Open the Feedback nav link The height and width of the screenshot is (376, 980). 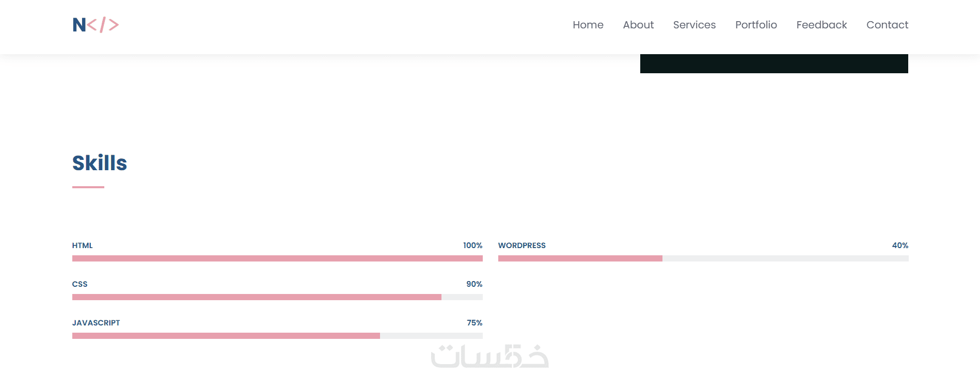click(821, 25)
